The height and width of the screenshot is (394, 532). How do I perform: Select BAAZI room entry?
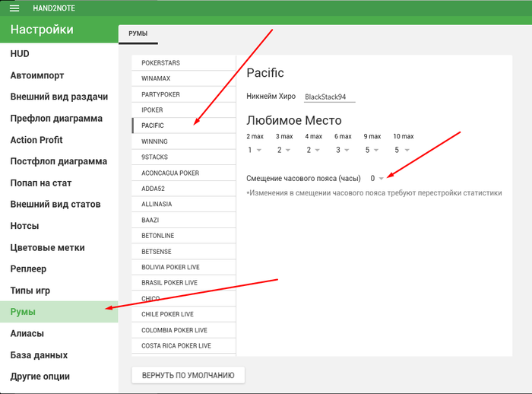[184, 220]
